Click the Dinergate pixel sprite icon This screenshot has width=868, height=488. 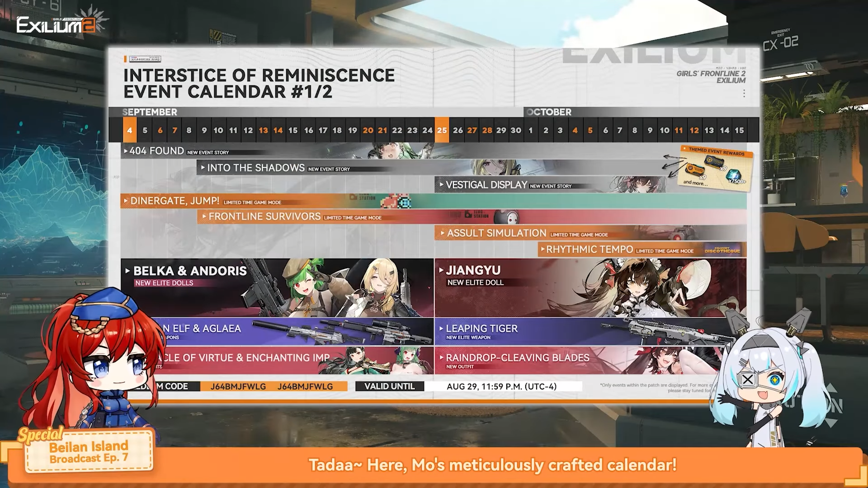(396, 202)
